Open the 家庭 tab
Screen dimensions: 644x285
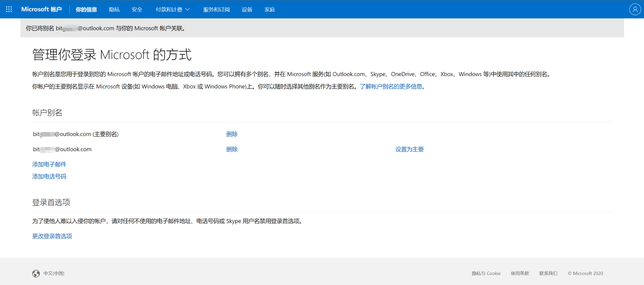point(270,10)
